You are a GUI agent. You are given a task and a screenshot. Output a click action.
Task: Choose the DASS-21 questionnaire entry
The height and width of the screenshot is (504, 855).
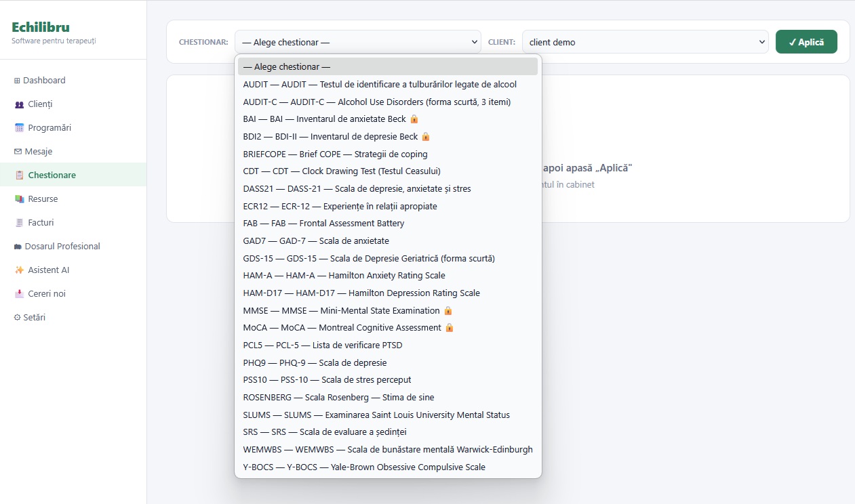[357, 188]
